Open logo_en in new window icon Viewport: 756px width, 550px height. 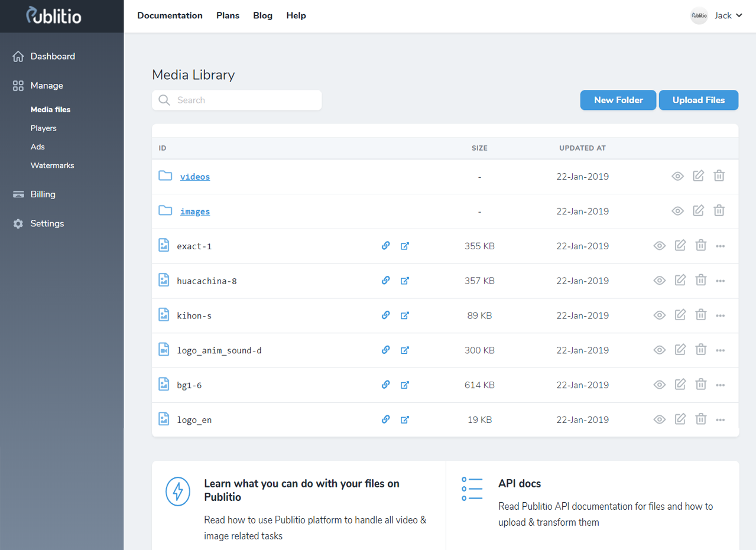click(x=405, y=419)
